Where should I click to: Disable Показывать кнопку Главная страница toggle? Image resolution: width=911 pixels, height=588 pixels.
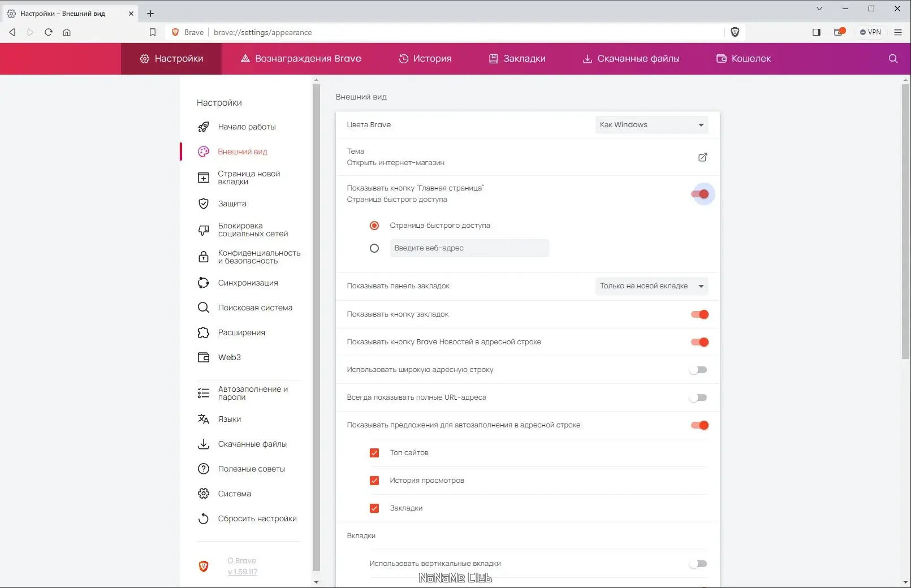[700, 194]
